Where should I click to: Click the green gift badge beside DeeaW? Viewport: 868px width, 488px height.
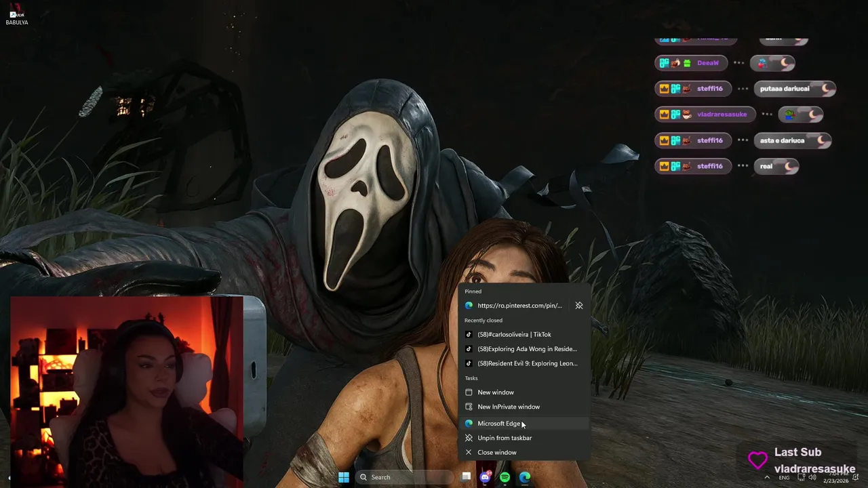pyautogui.click(x=686, y=63)
